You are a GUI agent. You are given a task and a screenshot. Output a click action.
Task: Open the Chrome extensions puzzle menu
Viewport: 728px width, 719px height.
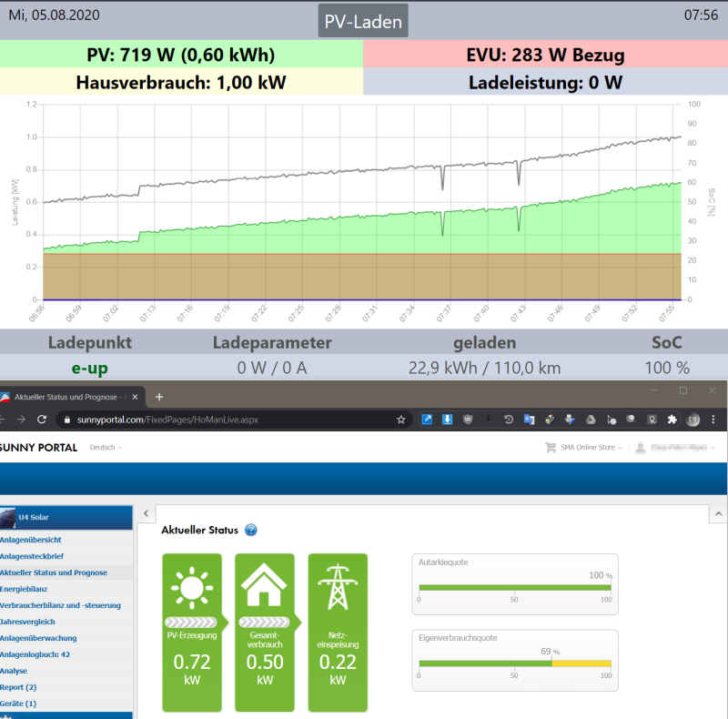coord(672,420)
